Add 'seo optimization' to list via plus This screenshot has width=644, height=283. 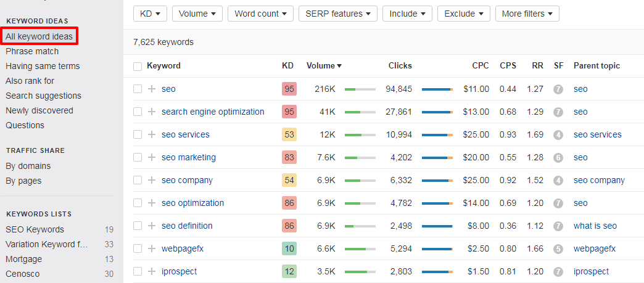click(152, 203)
